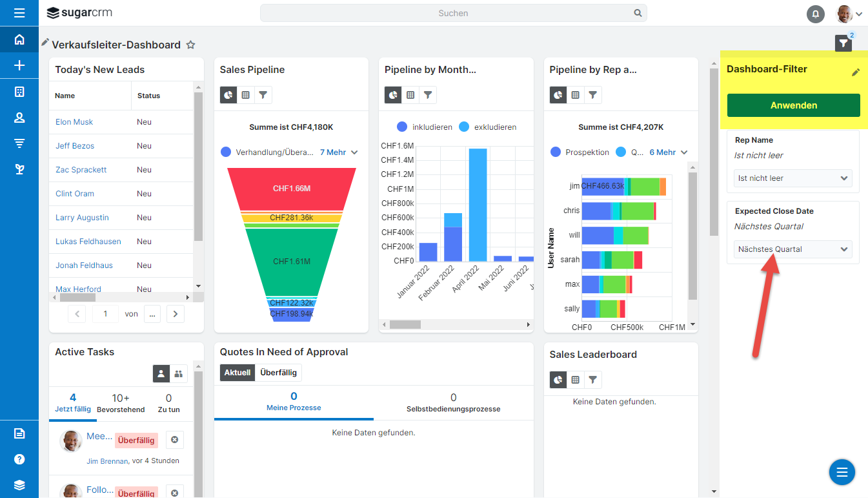
Task: Select the Aktuell quotes tab
Action: click(237, 373)
